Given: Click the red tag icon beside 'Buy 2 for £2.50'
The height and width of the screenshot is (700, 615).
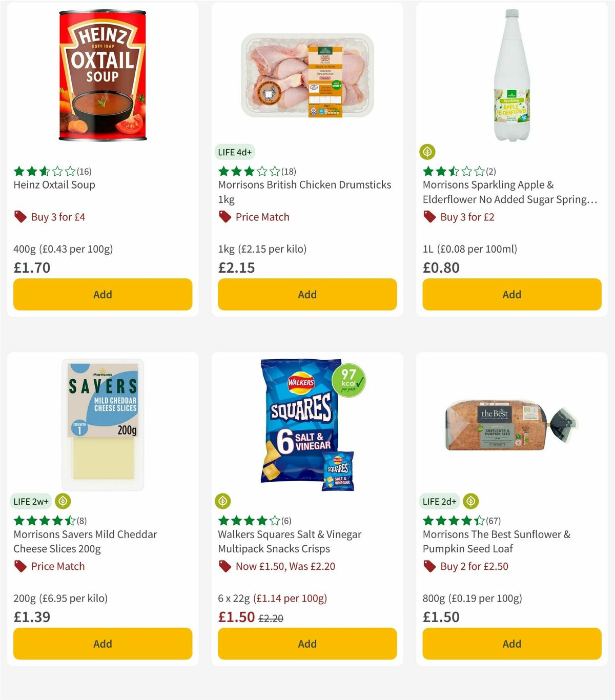Looking at the screenshot, I should point(429,566).
